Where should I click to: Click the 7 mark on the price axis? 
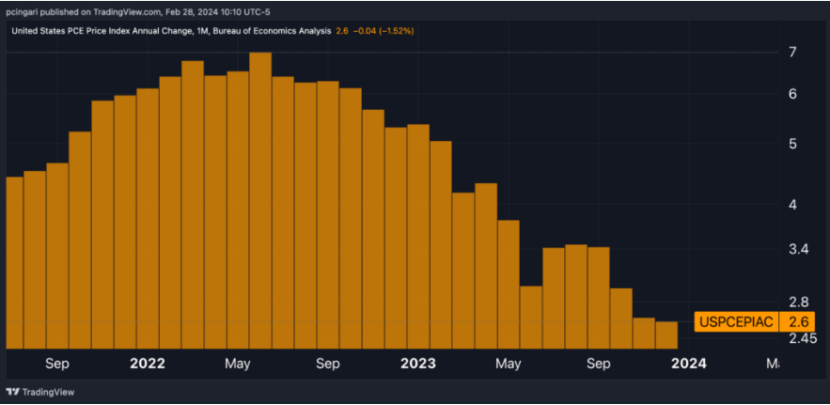click(792, 51)
